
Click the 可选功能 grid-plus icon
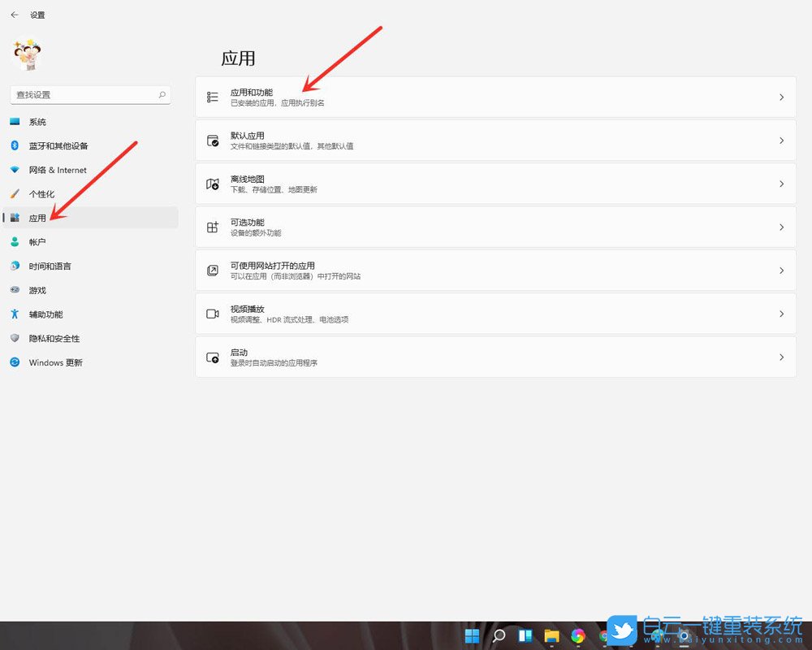(x=213, y=227)
